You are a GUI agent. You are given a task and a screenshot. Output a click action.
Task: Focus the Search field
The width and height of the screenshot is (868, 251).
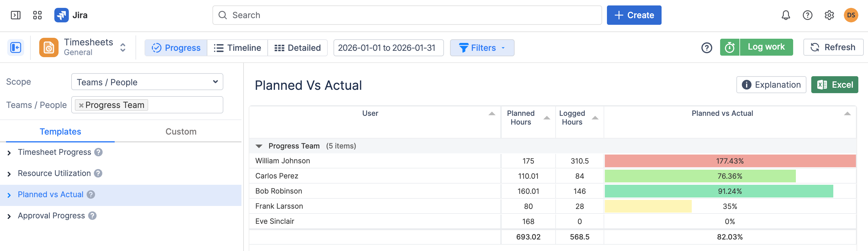coord(407,15)
